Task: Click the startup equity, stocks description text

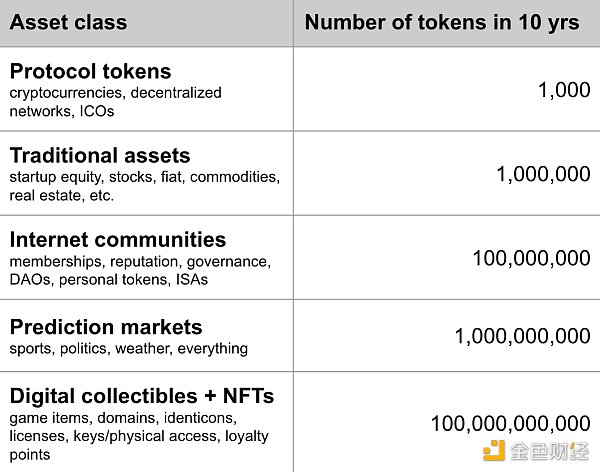Action: pos(145,186)
